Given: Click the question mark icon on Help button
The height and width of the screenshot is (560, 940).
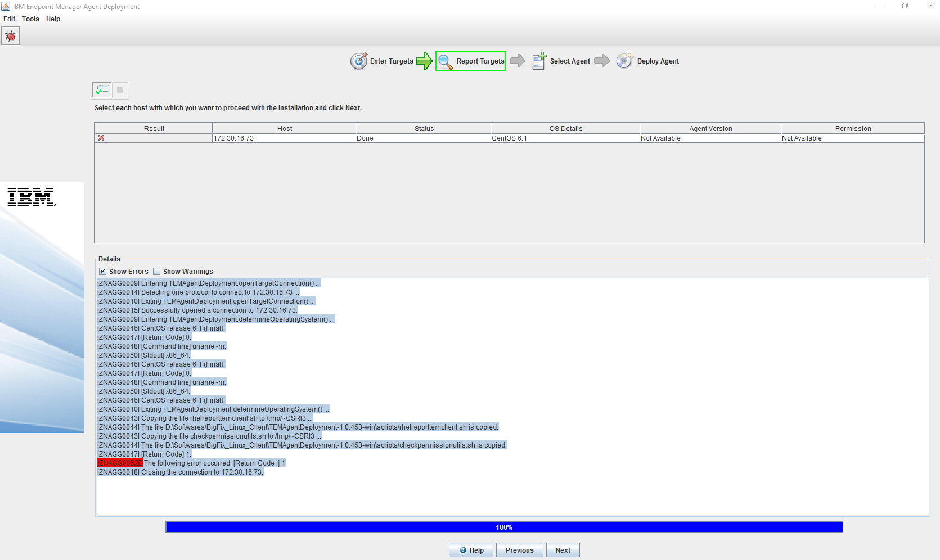Looking at the screenshot, I should 462,550.
